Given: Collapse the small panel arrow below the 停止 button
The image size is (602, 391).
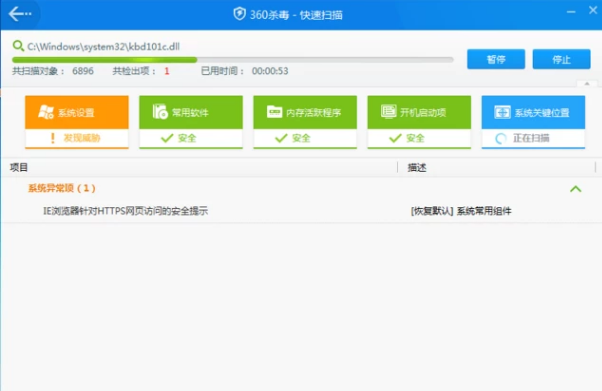Looking at the screenshot, I should [587, 83].
